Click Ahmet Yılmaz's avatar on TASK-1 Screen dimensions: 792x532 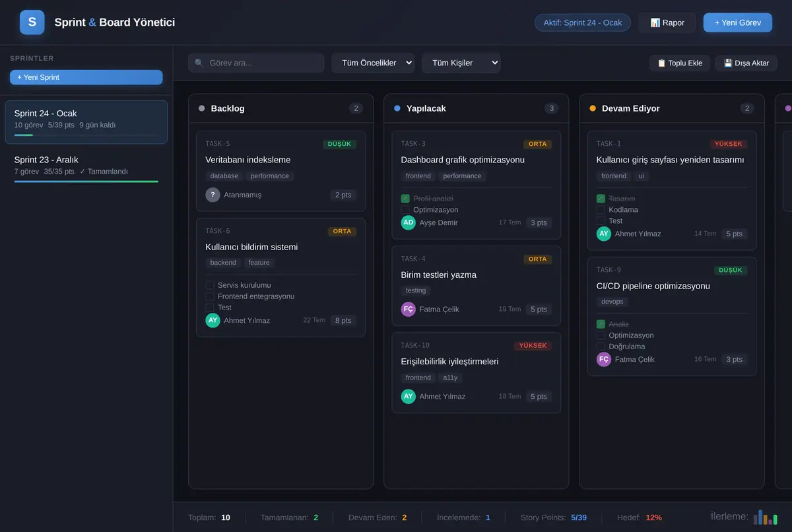pyautogui.click(x=604, y=234)
